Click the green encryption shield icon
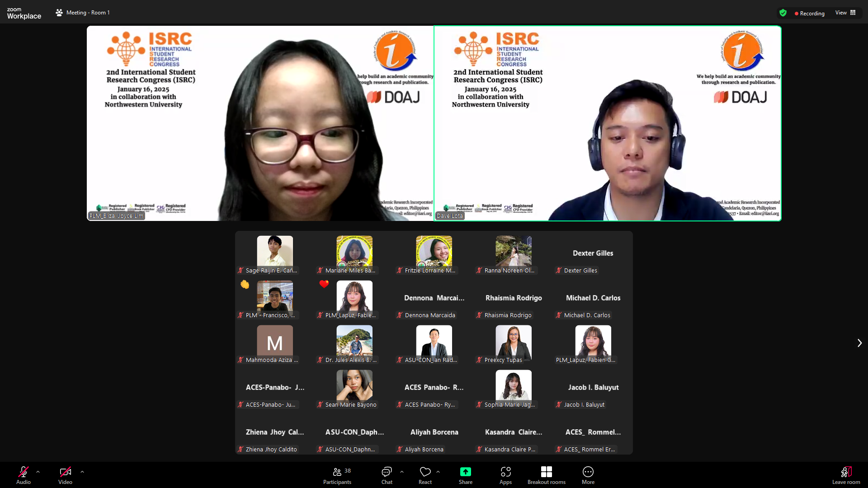The height and width of the screenshot is (488, 868). tap(783, 13)
